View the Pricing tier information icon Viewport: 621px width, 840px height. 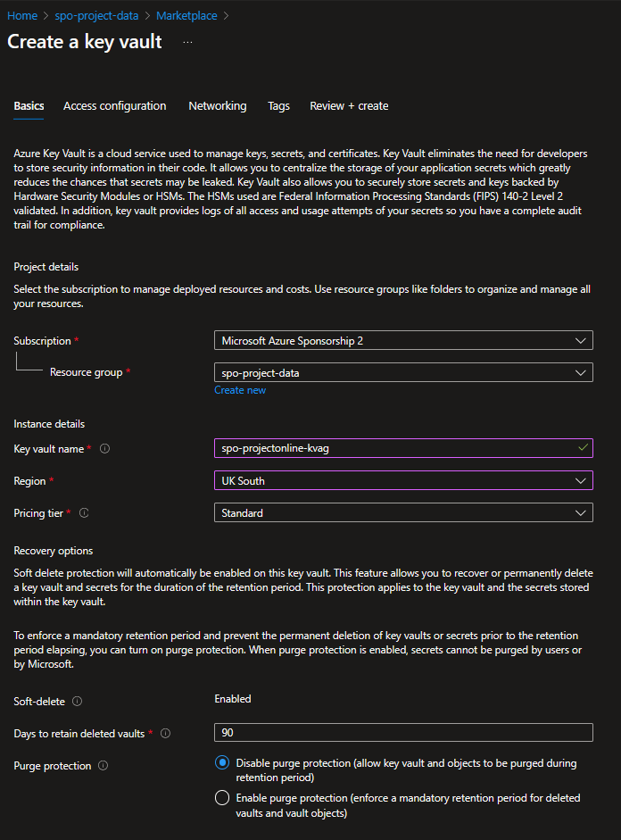click(83, 512)
